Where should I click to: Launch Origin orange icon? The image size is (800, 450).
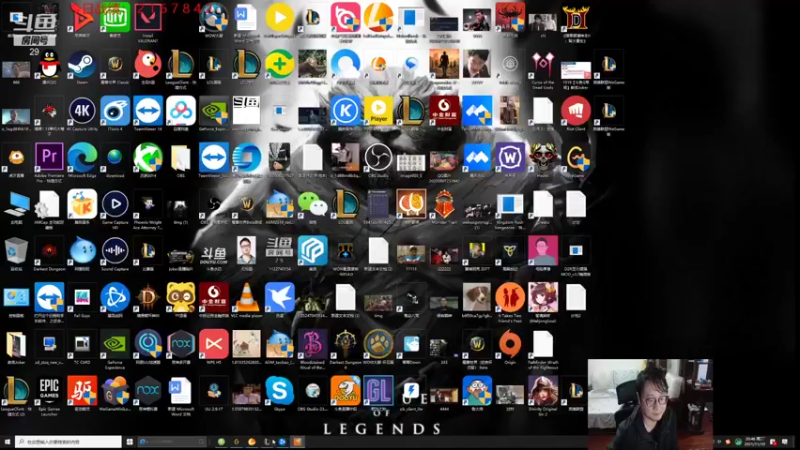pos(510,344)
